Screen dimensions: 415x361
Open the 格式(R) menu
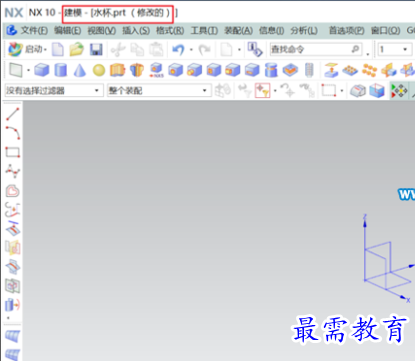[x=170, y=31]
